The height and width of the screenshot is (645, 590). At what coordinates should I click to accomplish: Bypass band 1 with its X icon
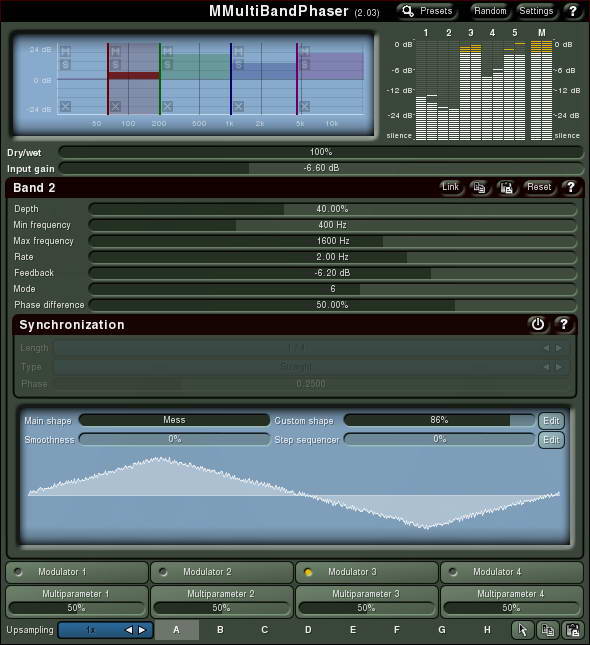(x=65, y=107)
